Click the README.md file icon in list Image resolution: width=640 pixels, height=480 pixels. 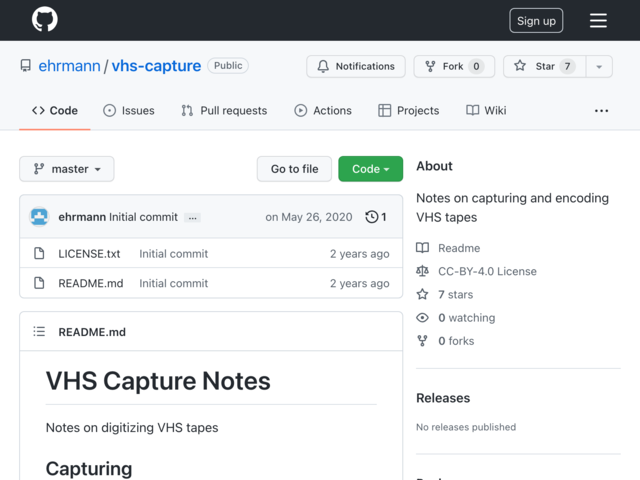pyautogui.click(x=39, y=283)
